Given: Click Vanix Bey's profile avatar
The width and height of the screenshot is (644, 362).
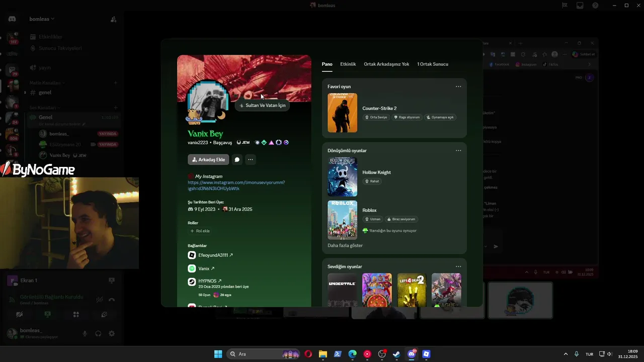Looking at the screenshot, I should point(208,102).
